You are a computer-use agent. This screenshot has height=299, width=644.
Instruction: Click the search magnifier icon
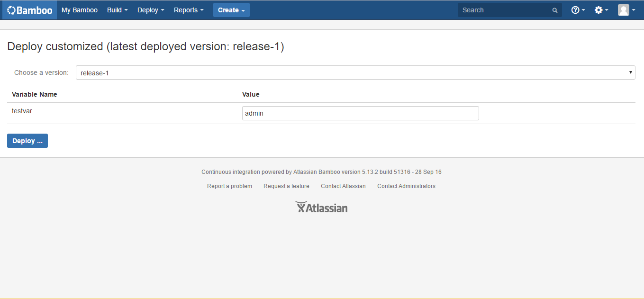pos(554,9)
